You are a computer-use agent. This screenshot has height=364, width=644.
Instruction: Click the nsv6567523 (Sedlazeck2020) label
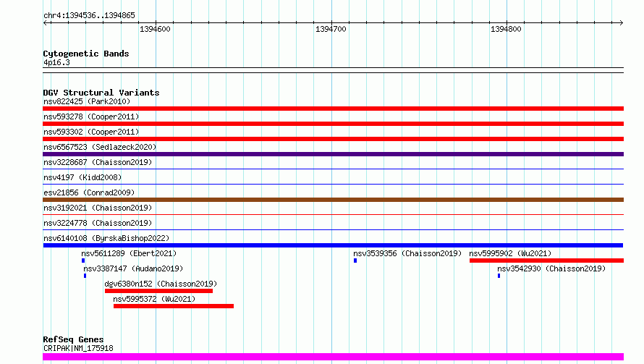click(x=100, y=147)
